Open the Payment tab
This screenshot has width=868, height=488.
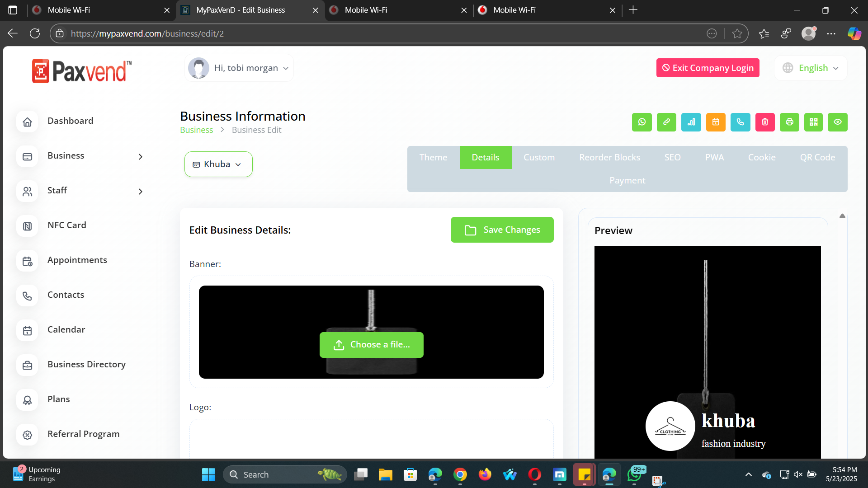627,180
